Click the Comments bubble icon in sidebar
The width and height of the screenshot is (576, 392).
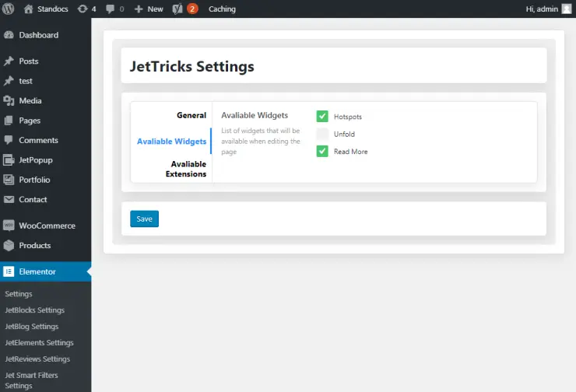click(9, 140)
